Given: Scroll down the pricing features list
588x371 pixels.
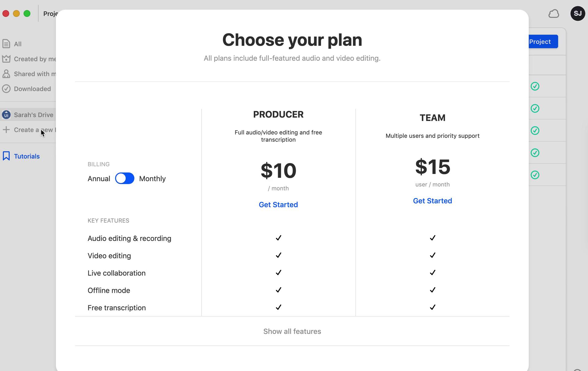Looking at the screenshot, I should (292, 331).
